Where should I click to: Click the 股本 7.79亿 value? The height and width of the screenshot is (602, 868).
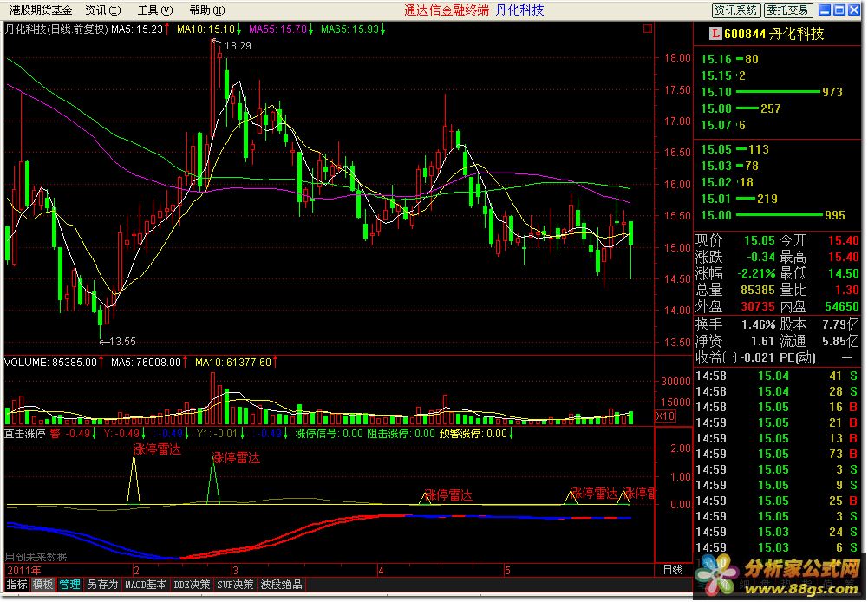tap(841, 324)
